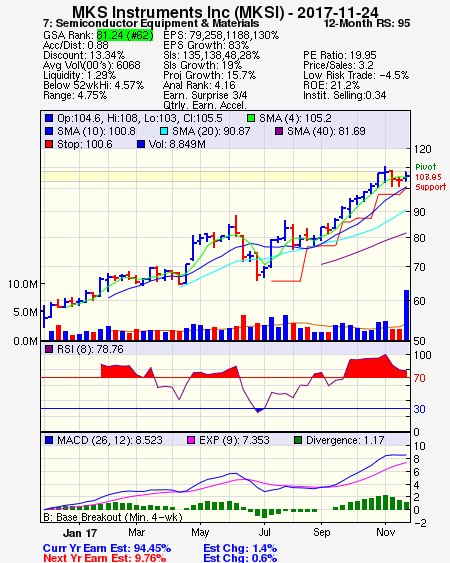Click the Price/Sales: 3.2 text

tap(338, 65)
